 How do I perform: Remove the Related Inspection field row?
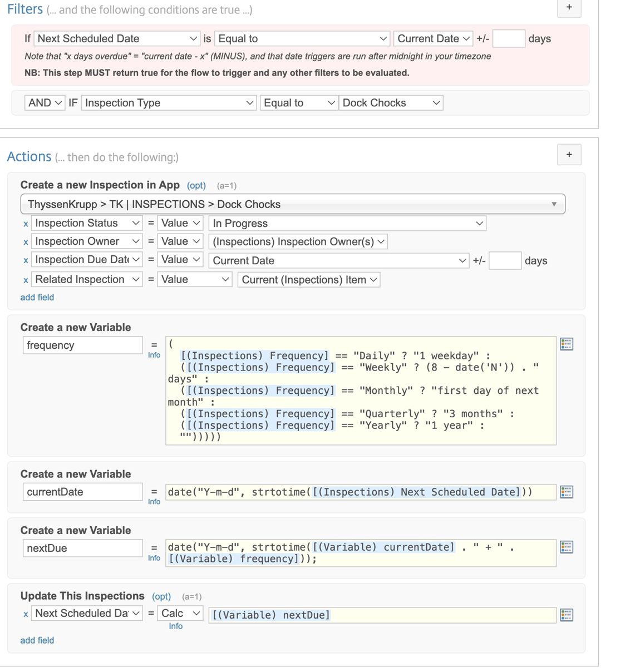pyautogui.click(x=26, y=280)
